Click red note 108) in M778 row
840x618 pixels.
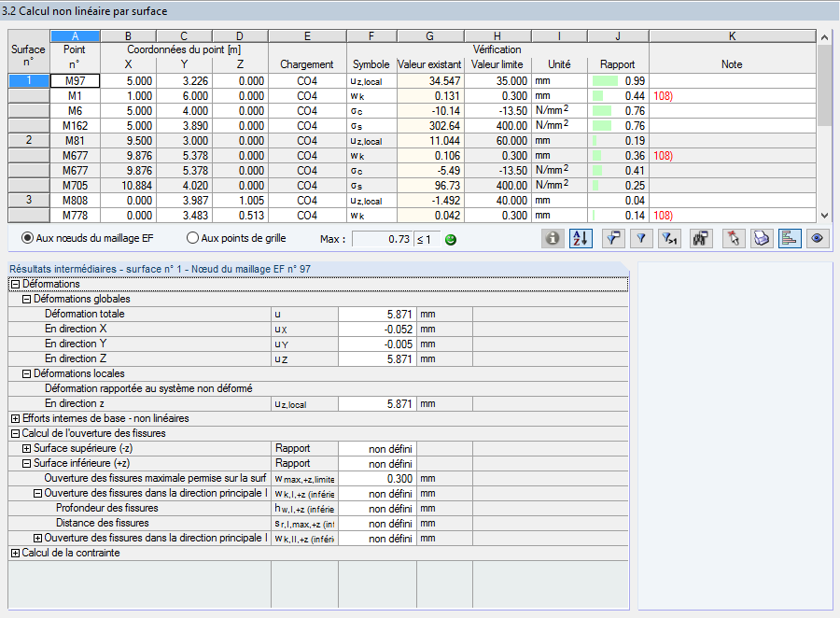click(x=664, y=216)
